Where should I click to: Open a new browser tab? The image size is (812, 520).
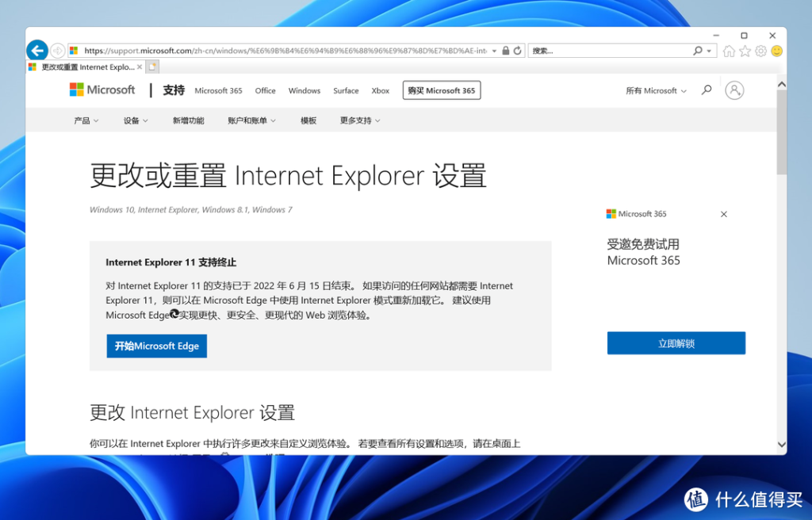152,67
